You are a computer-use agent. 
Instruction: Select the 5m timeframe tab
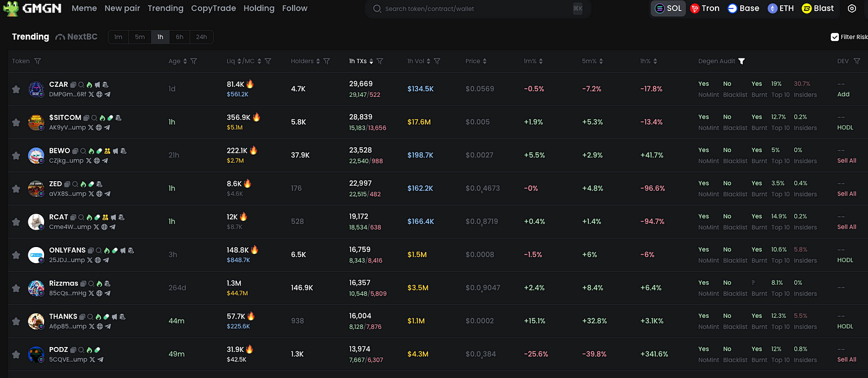point(140,37)
